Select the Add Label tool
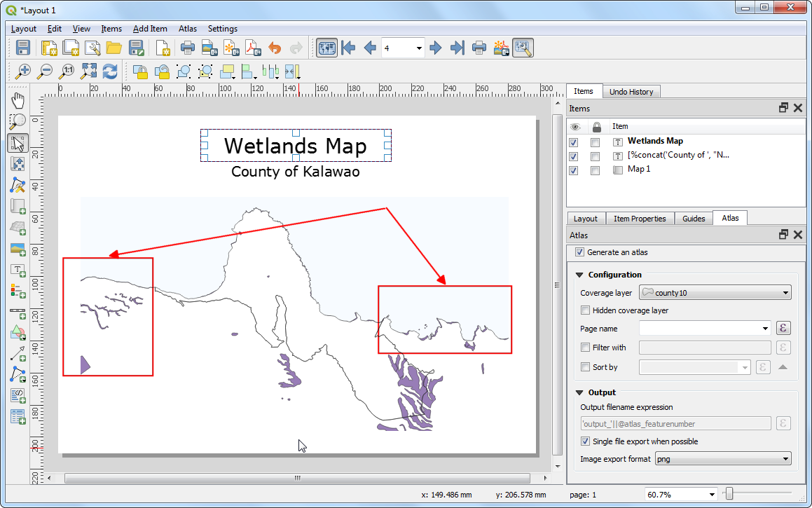 click(x=18, y=270)
